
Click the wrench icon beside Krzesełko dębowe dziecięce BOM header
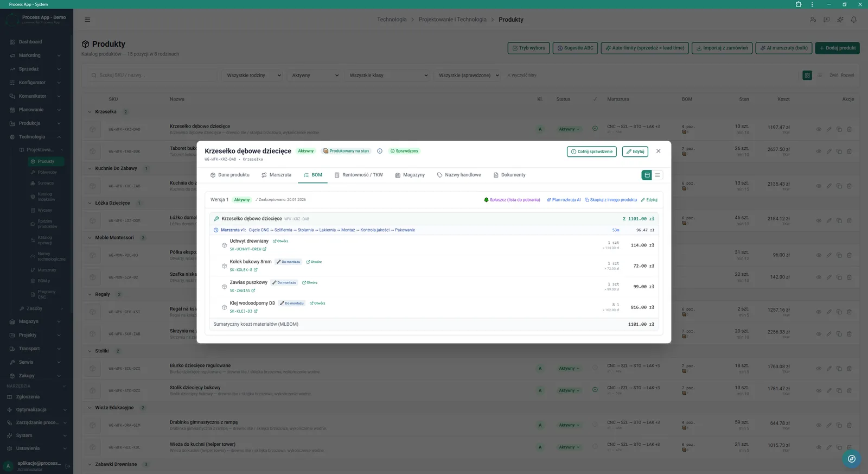(216, 219)
